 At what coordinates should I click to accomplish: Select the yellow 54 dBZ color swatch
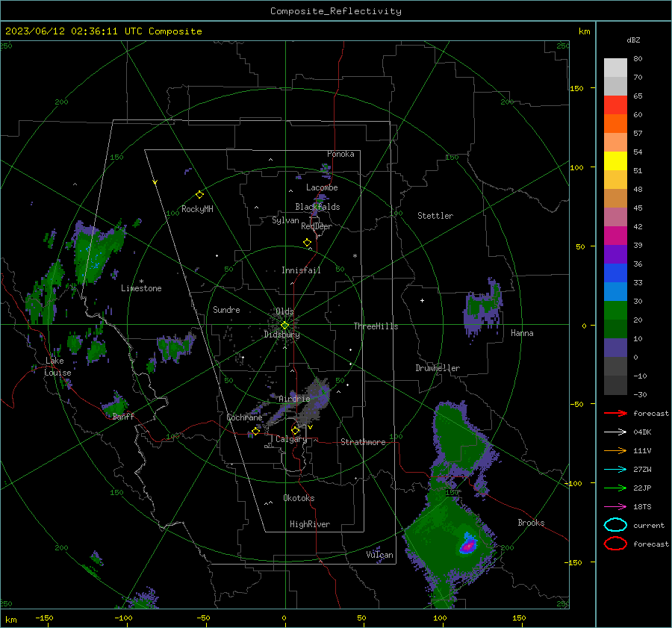615,161
